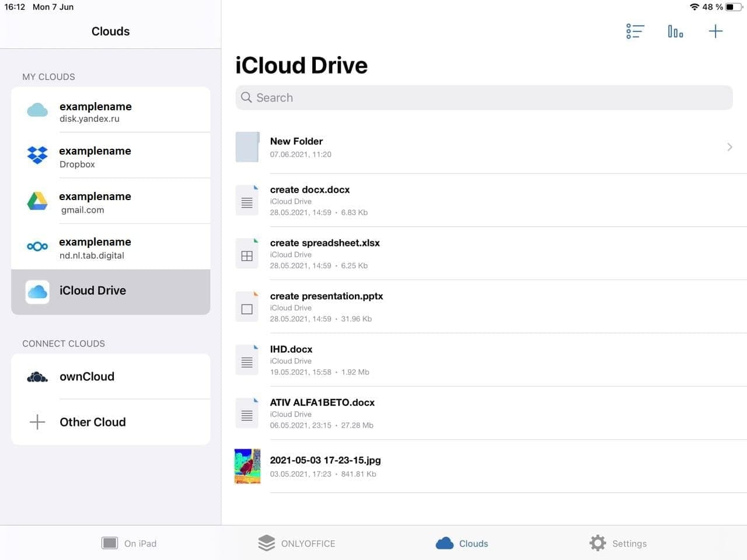Image resolution: width=747 pixels, height=560 pixels.
Task: Select iCloud Drive in My Clouds
Action: [x=111, y=292]
